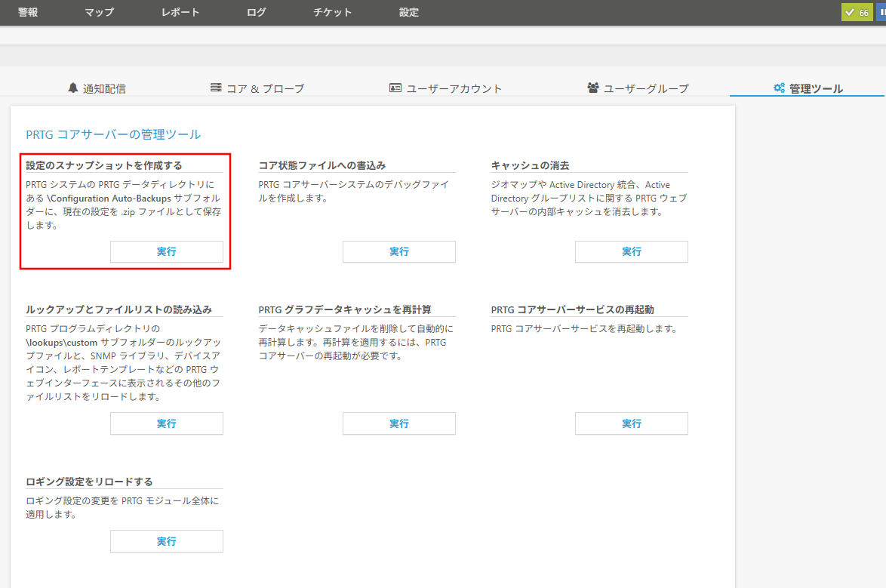Open the 警報 menu
The height and width of the screenshot is (588, 886).
point(28,12)
